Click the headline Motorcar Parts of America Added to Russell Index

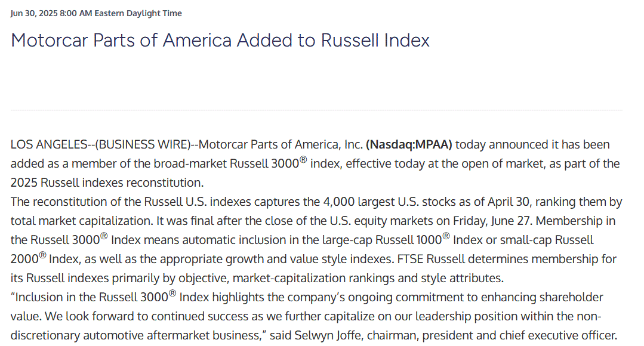220,40
